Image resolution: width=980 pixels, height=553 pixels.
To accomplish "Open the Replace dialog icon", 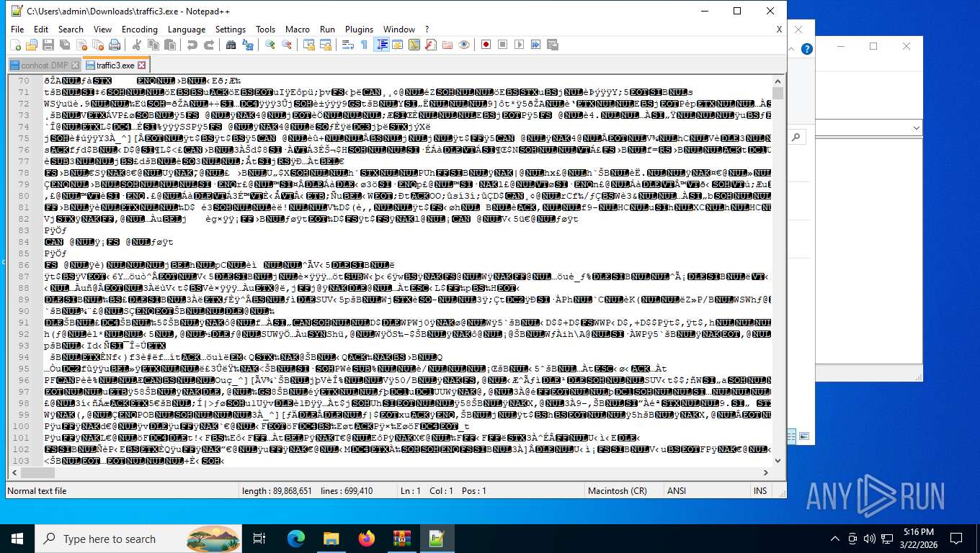I will [x=248, y=45].
